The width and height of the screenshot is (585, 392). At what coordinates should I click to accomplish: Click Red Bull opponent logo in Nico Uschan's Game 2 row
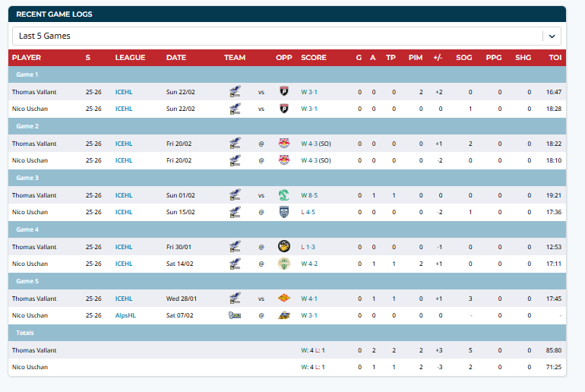(x=284, y=160)
